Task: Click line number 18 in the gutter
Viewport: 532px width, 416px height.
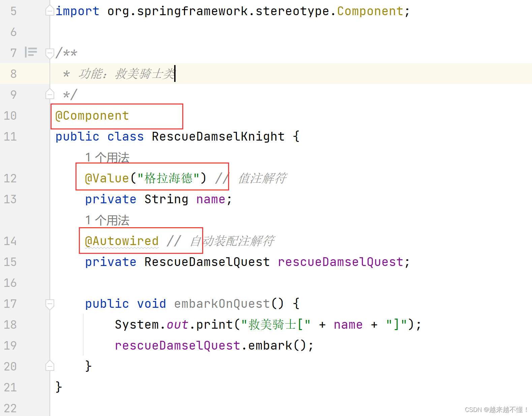Action: [10, 325]
